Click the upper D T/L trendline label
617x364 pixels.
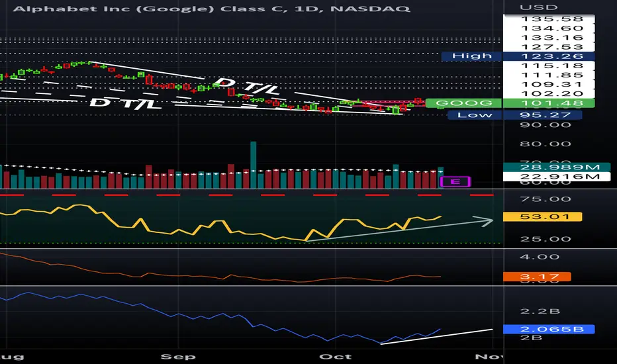click(x=247, y=87)
